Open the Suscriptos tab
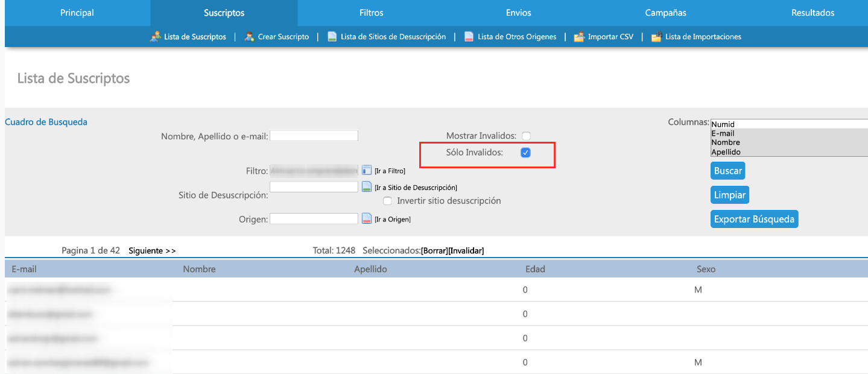 (224, 13)
